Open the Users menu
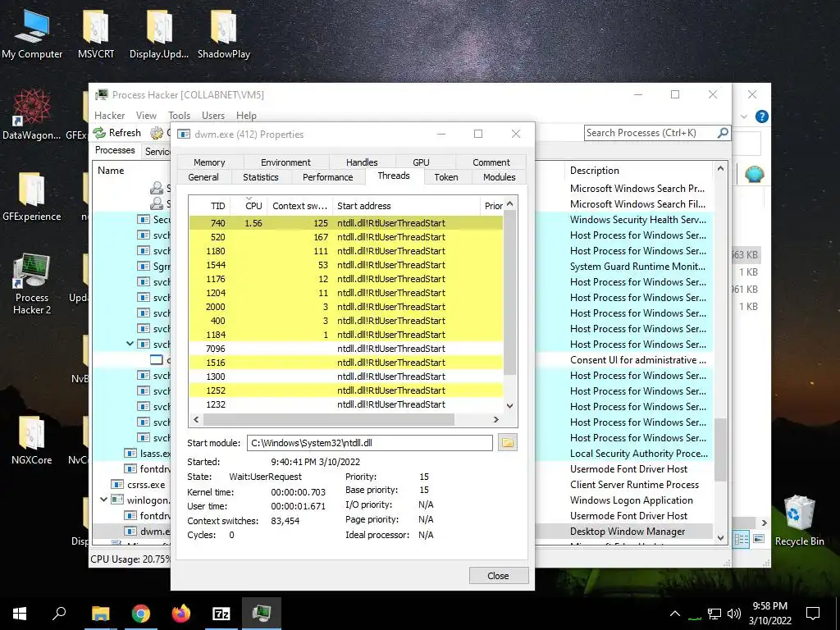The image size is (840, 630). [213, 116]
